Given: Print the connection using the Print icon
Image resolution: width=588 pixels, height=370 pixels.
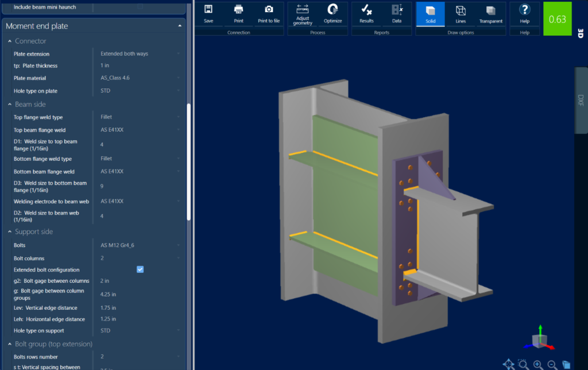Looking at the screenshot, I should [238, 14].
